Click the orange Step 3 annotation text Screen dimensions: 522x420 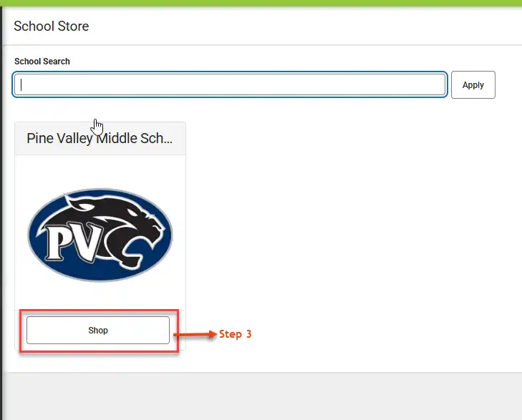point(235,334)
